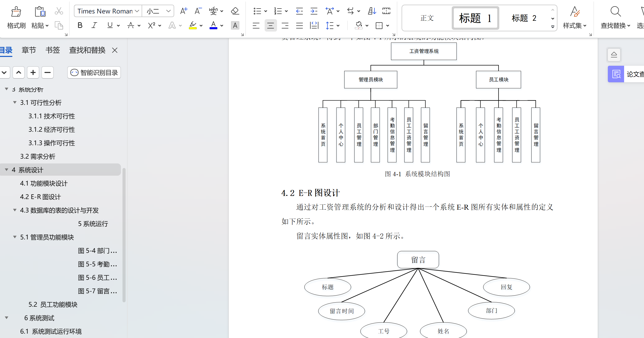
Task: Click the increase font size icon
Action: tap(184, 11)
